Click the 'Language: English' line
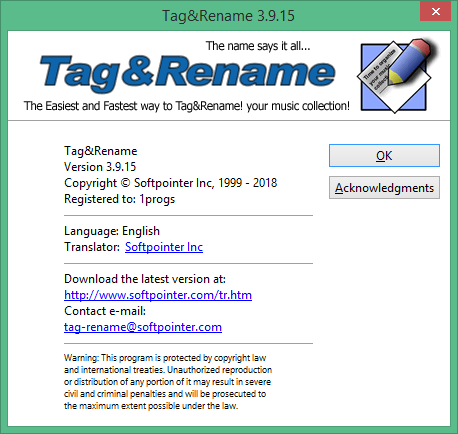This screenshot has height=434, width=458. point(112,231)
